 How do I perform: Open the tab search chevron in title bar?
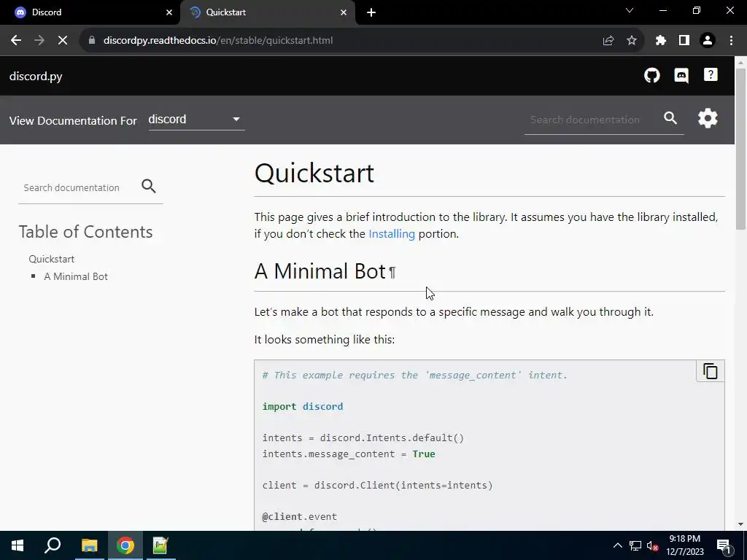tap(630, 10)
